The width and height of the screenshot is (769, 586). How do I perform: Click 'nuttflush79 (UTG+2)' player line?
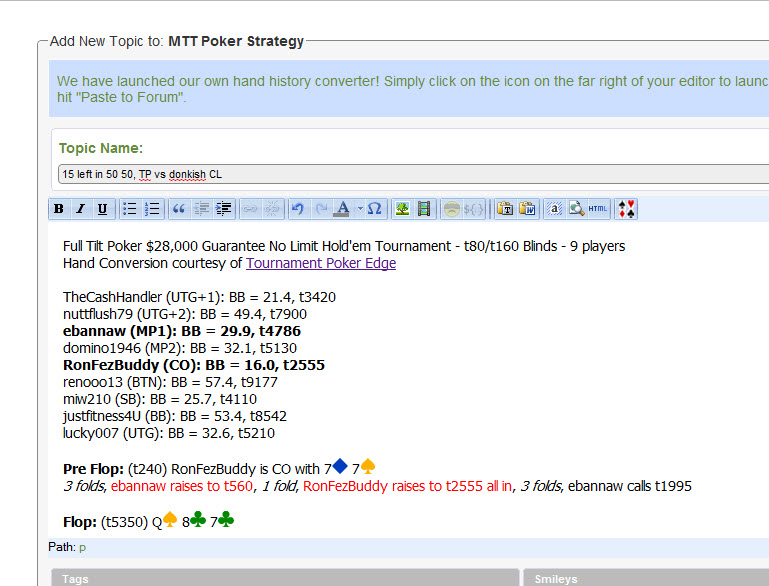point(185,314)
